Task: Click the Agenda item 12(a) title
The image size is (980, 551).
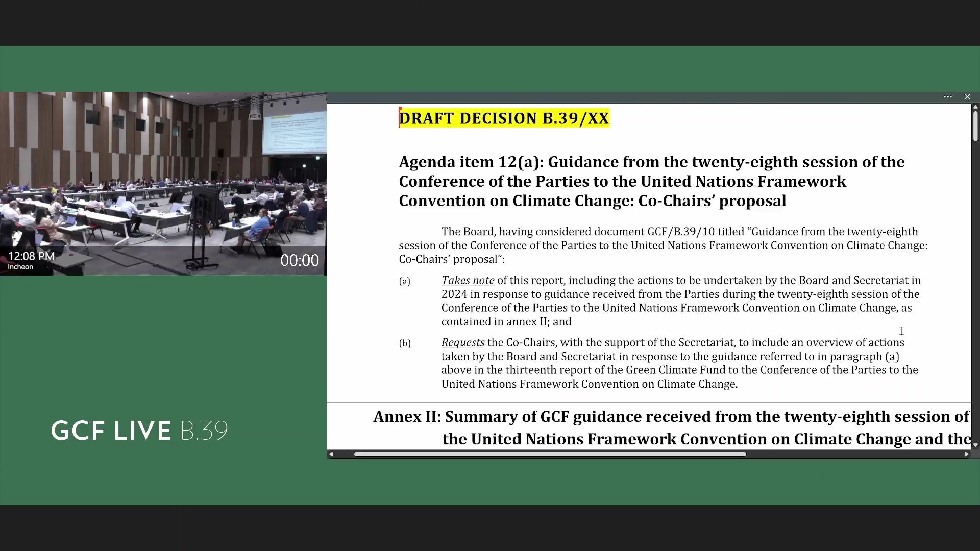Action: pyautogui.click(x=652, y=181)
